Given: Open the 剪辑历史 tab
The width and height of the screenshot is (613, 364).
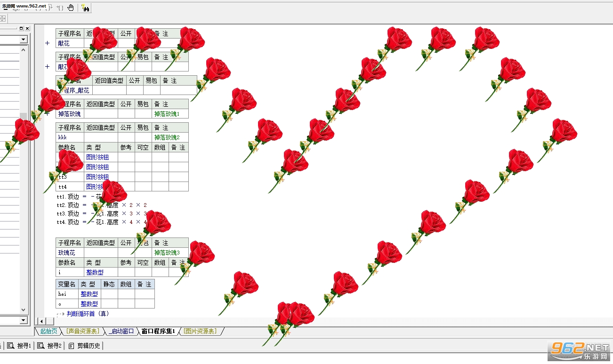Looking at the screenshot, I should (84, 346).
